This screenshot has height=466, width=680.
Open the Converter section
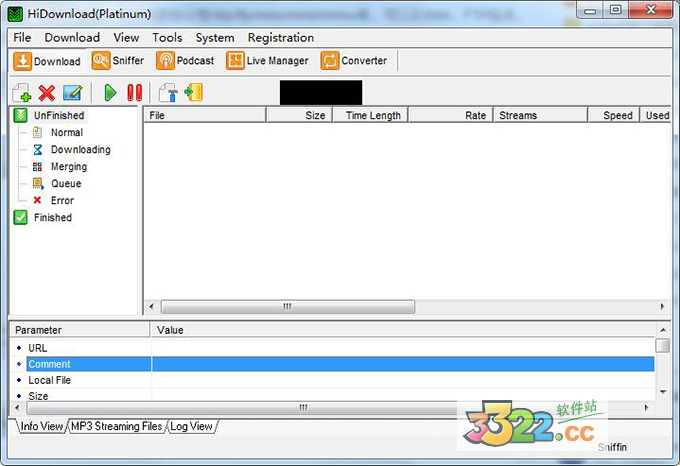[x=353, y=61]
